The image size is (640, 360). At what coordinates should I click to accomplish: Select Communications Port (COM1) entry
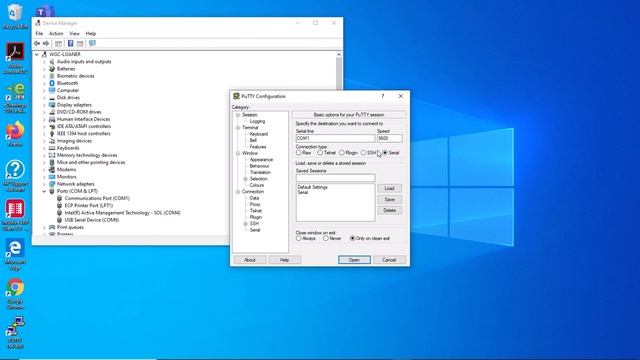97,198
